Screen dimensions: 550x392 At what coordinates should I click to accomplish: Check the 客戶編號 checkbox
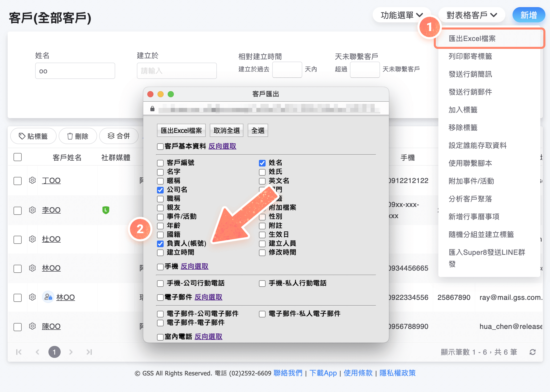[160, 163]
